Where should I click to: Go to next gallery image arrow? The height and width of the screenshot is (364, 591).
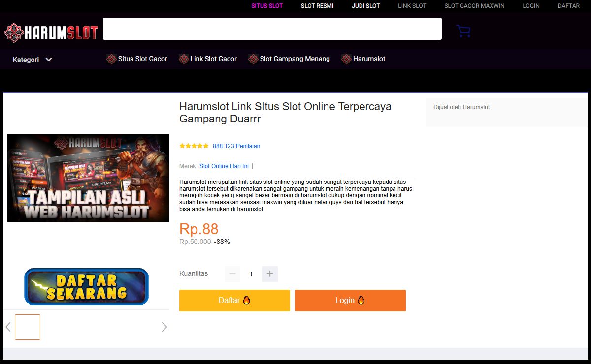click(x=164, y=327)
